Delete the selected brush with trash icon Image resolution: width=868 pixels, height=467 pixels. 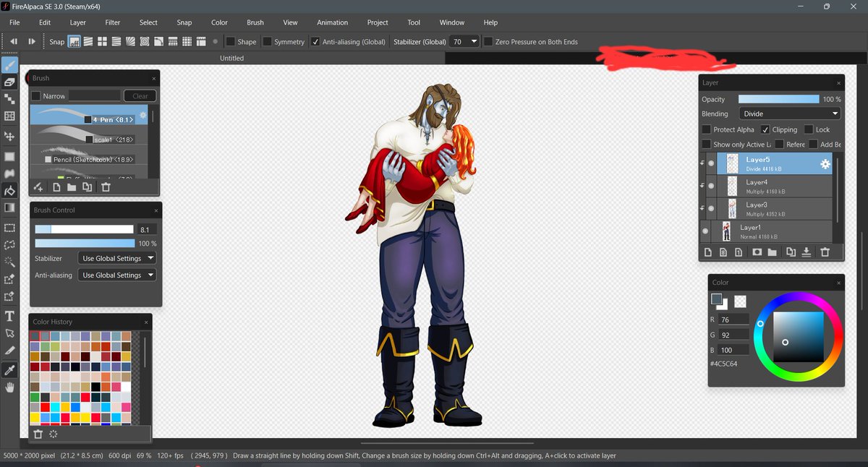coord(106,187)
